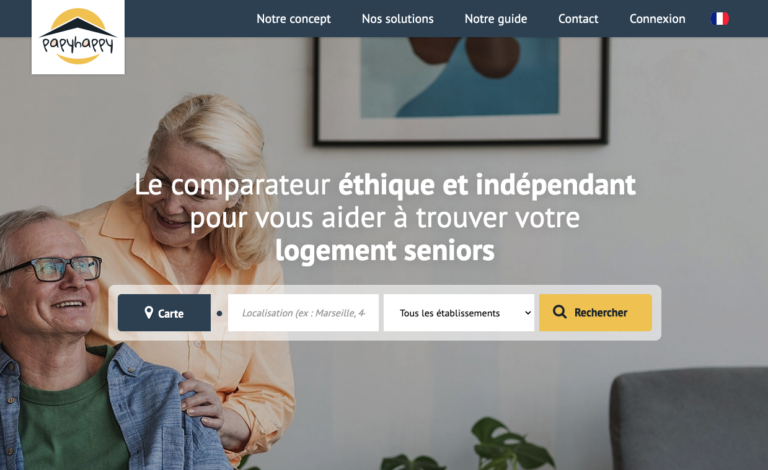The height and width of the screenshot is (470, 768).
Task: Click the gray armchair in background
Action: coord(689,419)
